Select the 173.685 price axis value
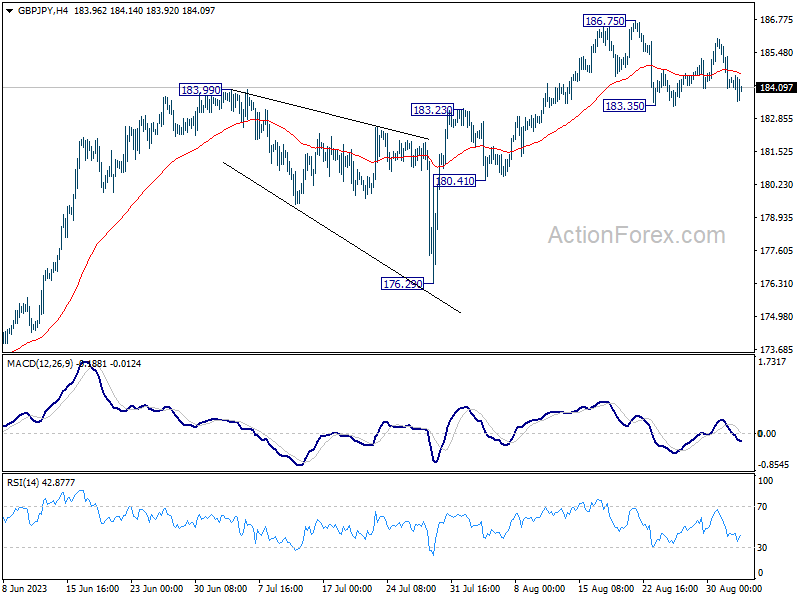Screen dimensions: 800x600 pos(776,349)
